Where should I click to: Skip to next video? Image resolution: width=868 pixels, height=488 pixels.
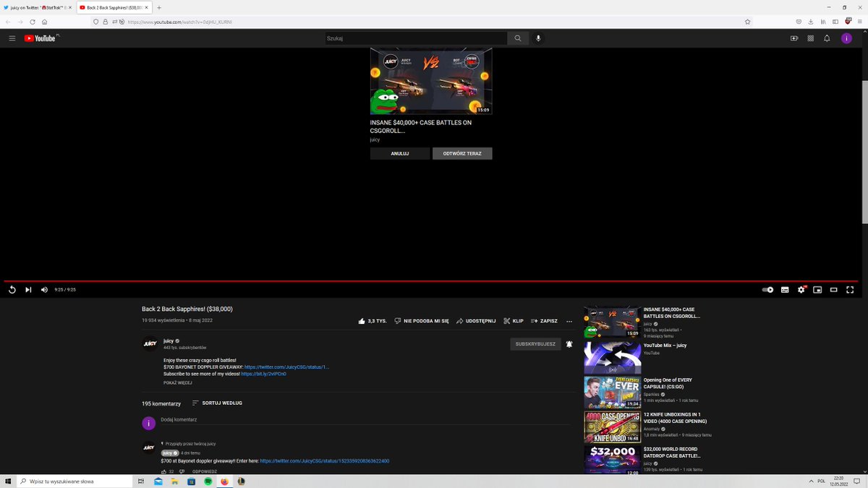28,289
